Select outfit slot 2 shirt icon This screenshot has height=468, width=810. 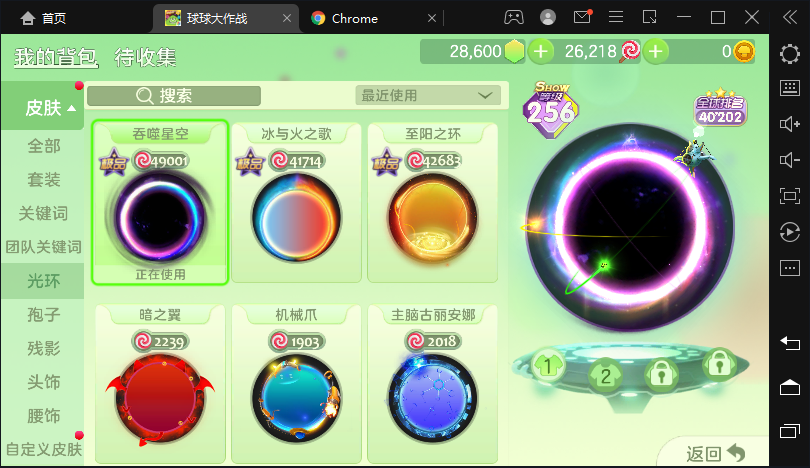(605, 375)
